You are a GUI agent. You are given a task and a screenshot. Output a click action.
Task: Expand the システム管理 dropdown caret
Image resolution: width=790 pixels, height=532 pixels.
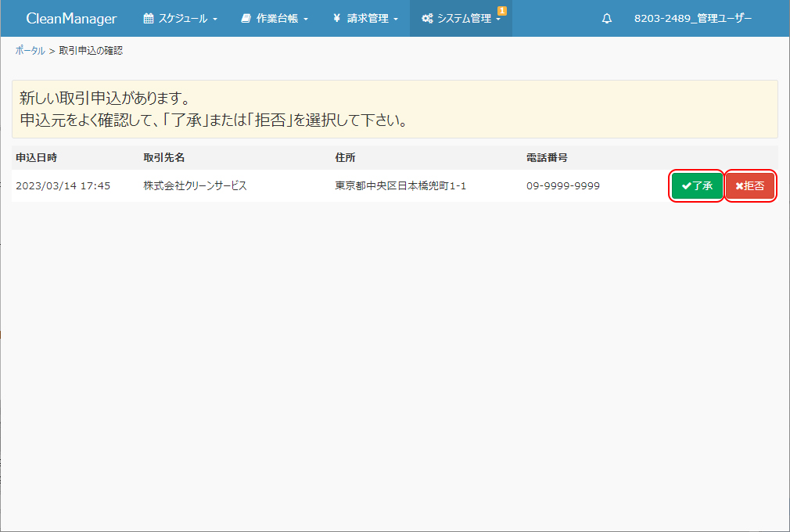pyautogui.click(x=498, y=20)
